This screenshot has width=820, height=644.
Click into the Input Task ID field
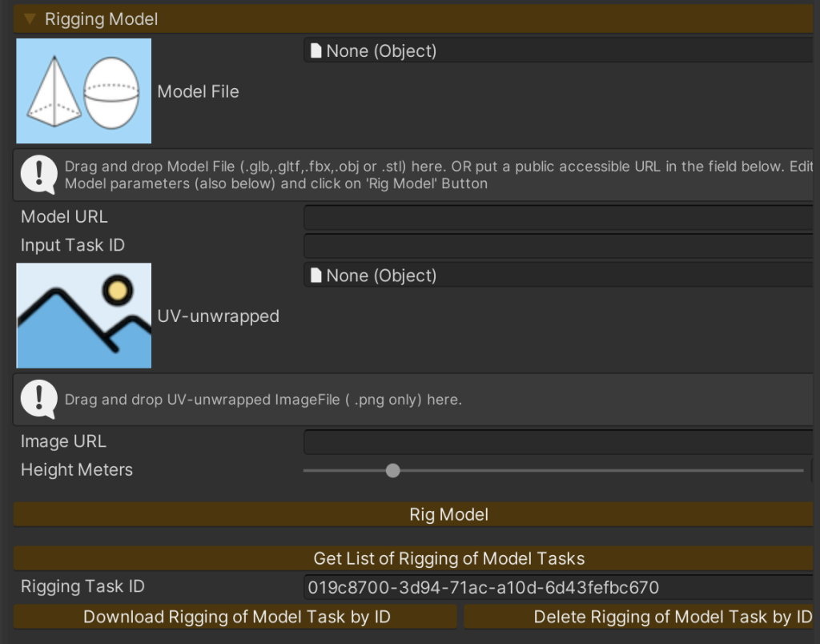(561, 246)
